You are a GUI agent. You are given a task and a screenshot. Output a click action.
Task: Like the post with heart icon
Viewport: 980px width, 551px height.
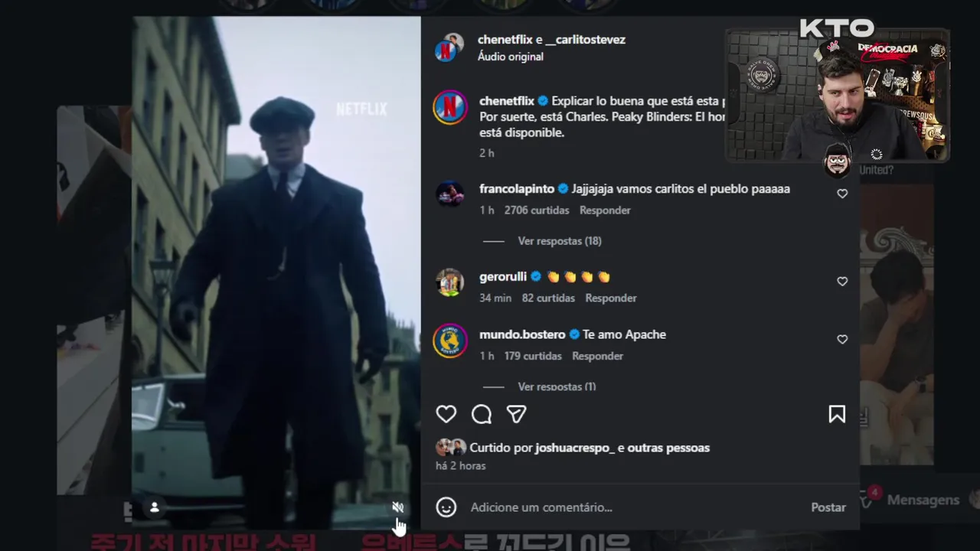[x=446, y=414]
